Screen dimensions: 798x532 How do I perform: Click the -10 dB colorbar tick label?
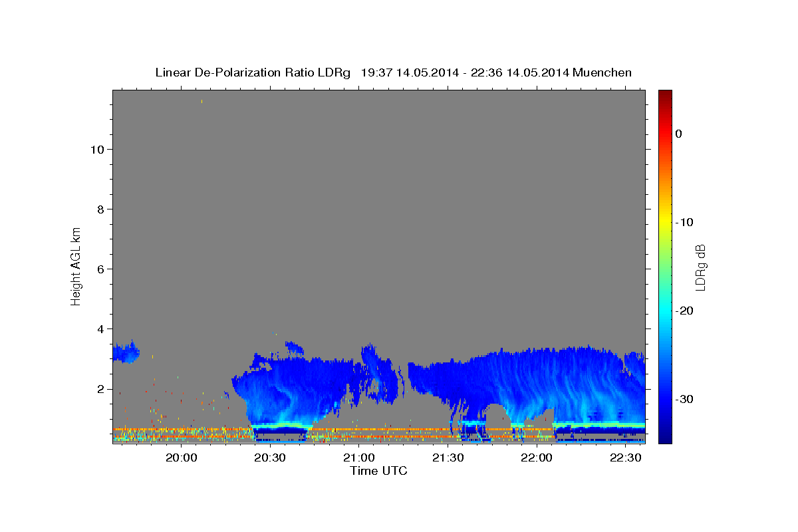[684, 222]
